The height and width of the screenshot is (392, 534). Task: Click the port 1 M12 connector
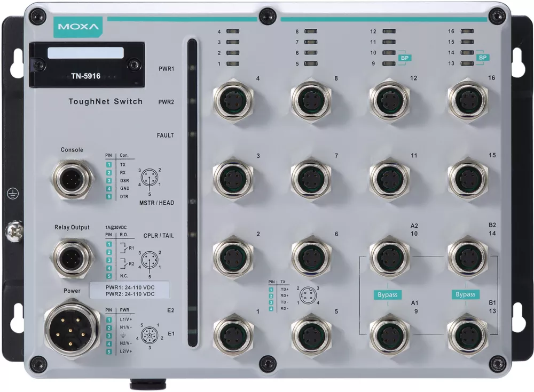tap(233, 335)
